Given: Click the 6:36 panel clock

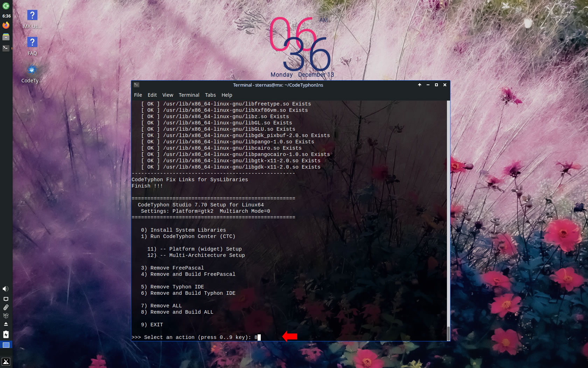Looking at the screenshot, I should 6,16.
